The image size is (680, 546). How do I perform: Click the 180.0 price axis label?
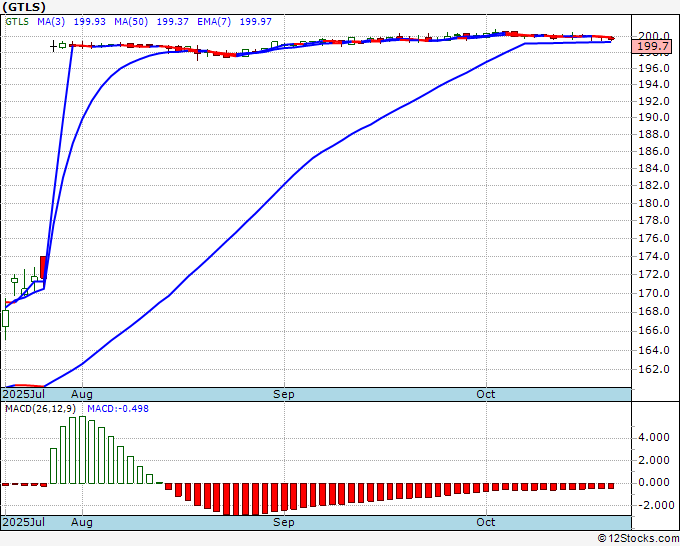coord(654,203)
